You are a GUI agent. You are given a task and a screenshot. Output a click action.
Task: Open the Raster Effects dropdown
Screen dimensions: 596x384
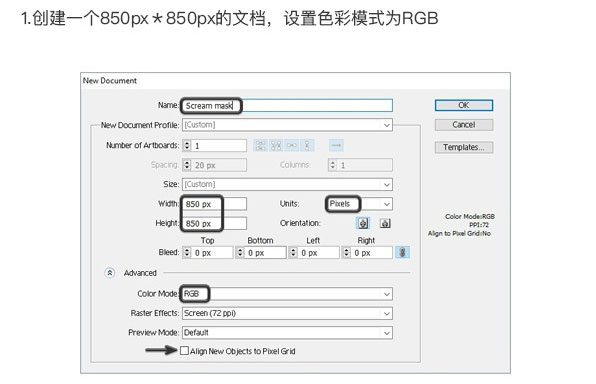tap(287, 313)
